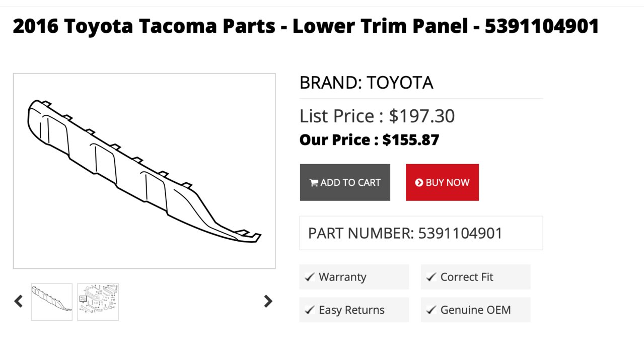Click the arrow icon on Buy Now
The height and width of the screenshot is (353, 644).
[419, 183]
